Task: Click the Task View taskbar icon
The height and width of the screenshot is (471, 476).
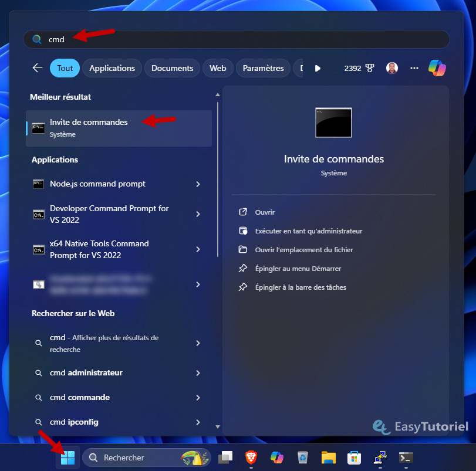Action: click(225, 457)
